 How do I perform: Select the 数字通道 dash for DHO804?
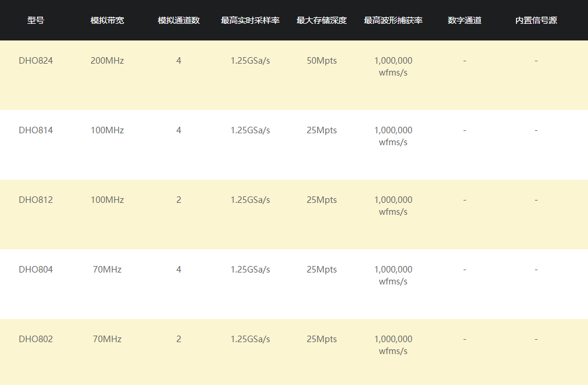point(465,270)
